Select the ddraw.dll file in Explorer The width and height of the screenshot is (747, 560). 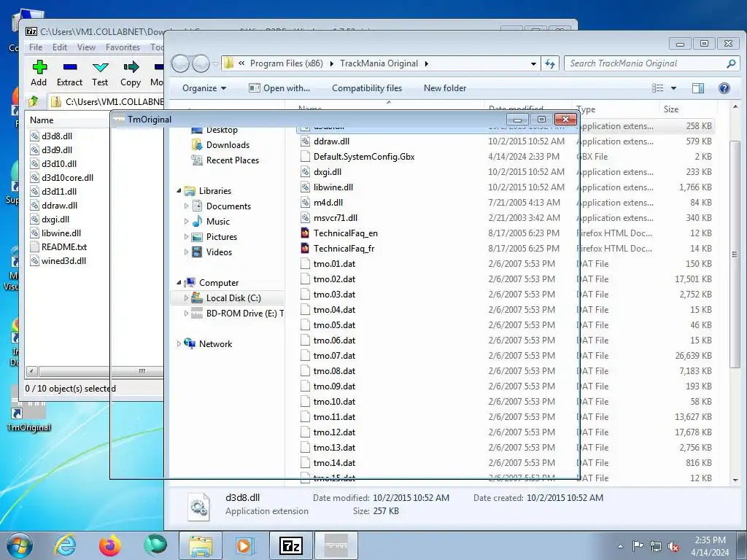[331, 141]
